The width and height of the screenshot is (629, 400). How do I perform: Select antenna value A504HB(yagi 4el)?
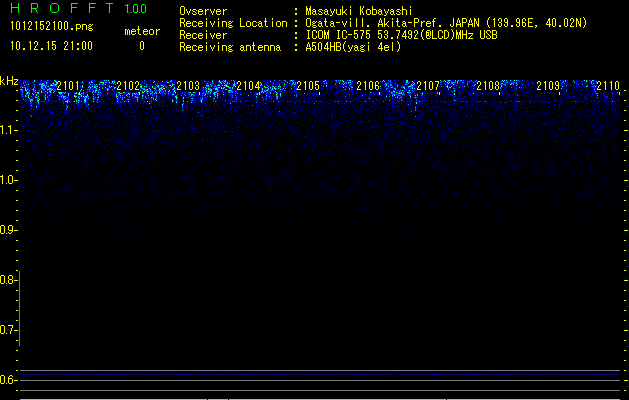coord(353,47)
